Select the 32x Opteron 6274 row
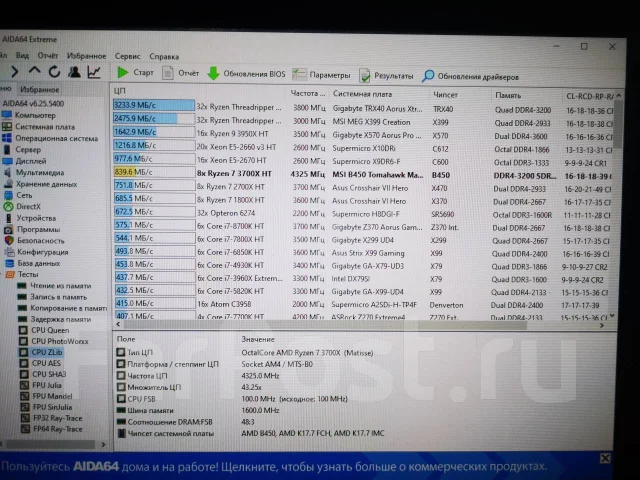 tap(362, 213)
